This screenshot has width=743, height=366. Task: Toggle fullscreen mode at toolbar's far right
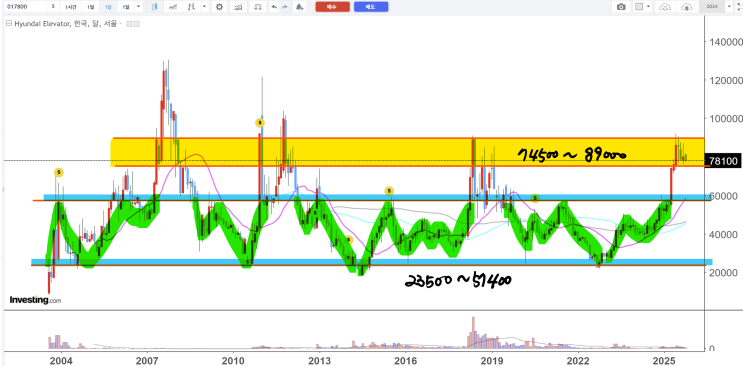click(738, 7)
